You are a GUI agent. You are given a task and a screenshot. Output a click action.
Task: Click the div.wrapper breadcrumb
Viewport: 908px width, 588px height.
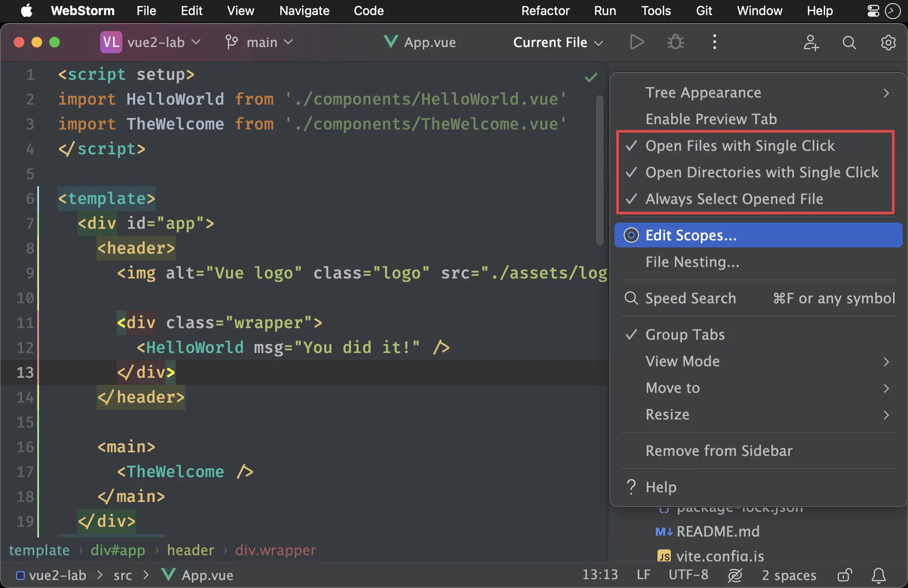point(275,550)
